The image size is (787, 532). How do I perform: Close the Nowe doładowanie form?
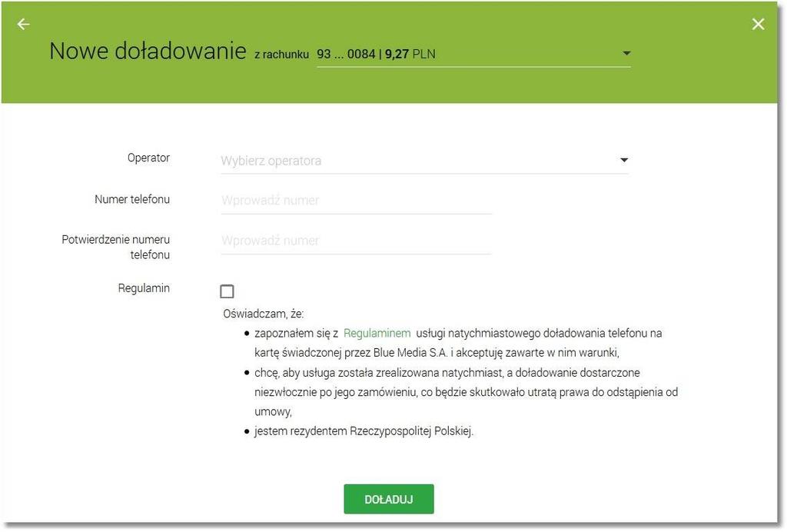[758, 24]
